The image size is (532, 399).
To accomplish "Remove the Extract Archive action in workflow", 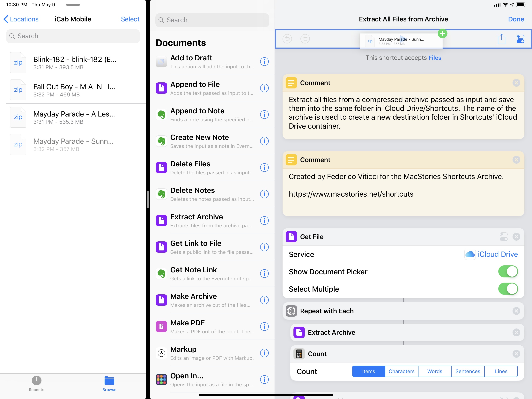I will (516, 332).
